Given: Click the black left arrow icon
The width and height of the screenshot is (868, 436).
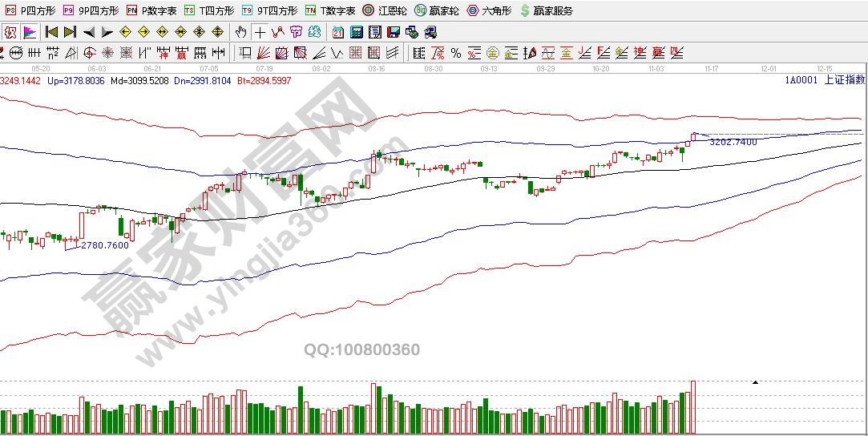Looking at the screenshot, I should [x=88, y=32].
